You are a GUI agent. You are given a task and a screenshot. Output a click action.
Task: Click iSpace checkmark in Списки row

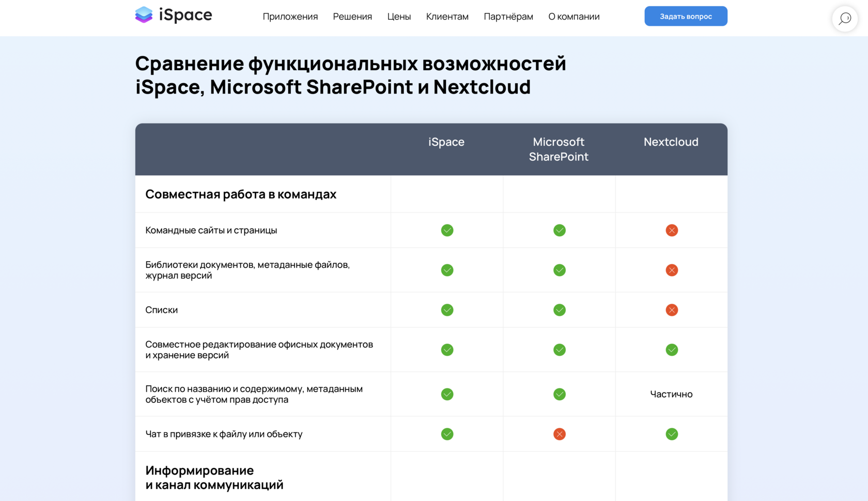click(x=447, y=310)
